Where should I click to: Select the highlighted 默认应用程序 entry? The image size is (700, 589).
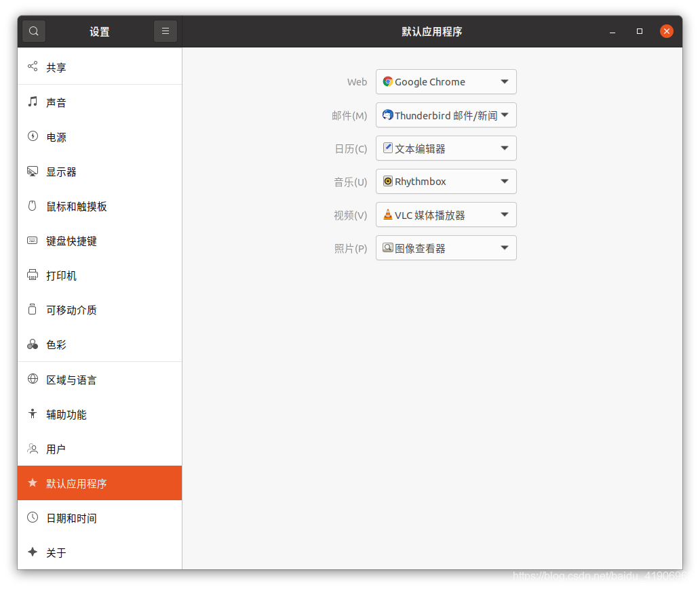click(100, 483)
